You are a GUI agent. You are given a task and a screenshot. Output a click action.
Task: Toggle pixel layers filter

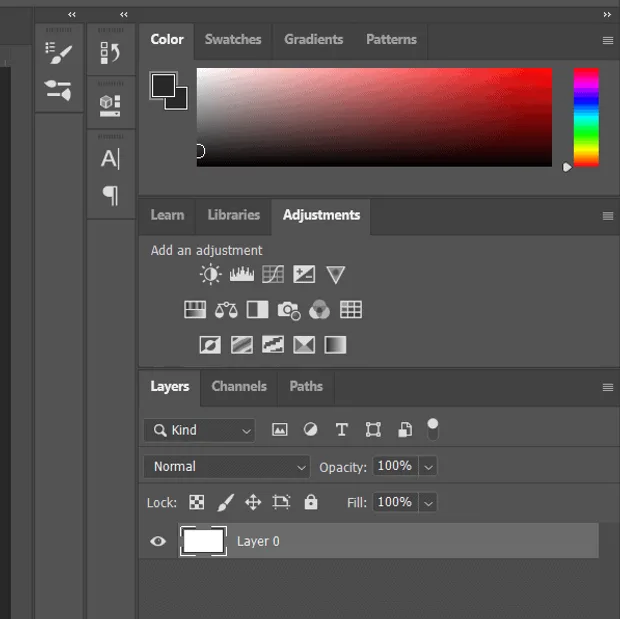[280, 430]
